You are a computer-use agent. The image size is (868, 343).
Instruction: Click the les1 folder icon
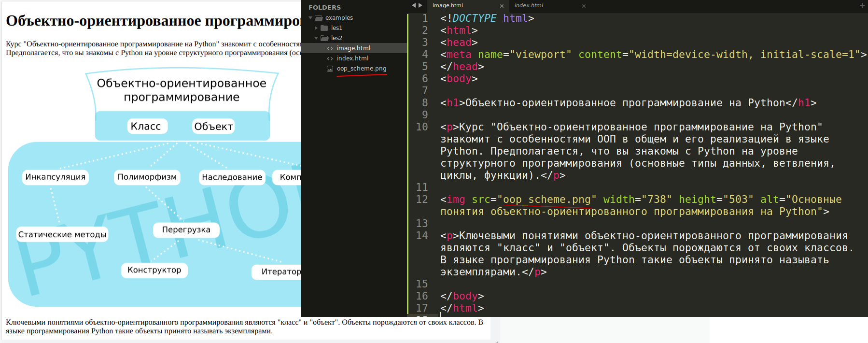324,28
